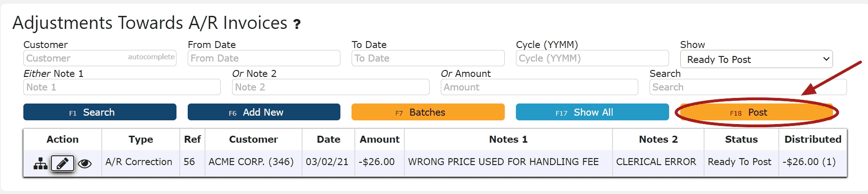Image resolution: width=868 pixels, height=194 pixels.
Task: Click the F17 Show All button
Action: pos(592,112)
